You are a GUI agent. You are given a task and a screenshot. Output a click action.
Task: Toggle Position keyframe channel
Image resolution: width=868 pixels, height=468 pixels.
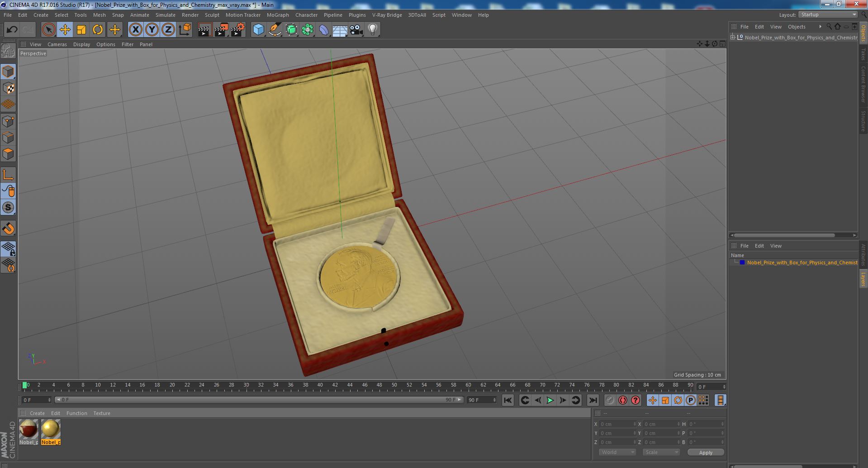coord(652,400)
